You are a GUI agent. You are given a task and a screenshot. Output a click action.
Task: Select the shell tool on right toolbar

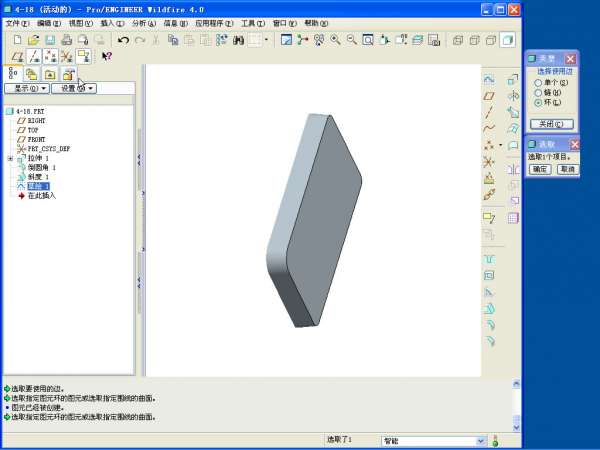click(489, 276)
